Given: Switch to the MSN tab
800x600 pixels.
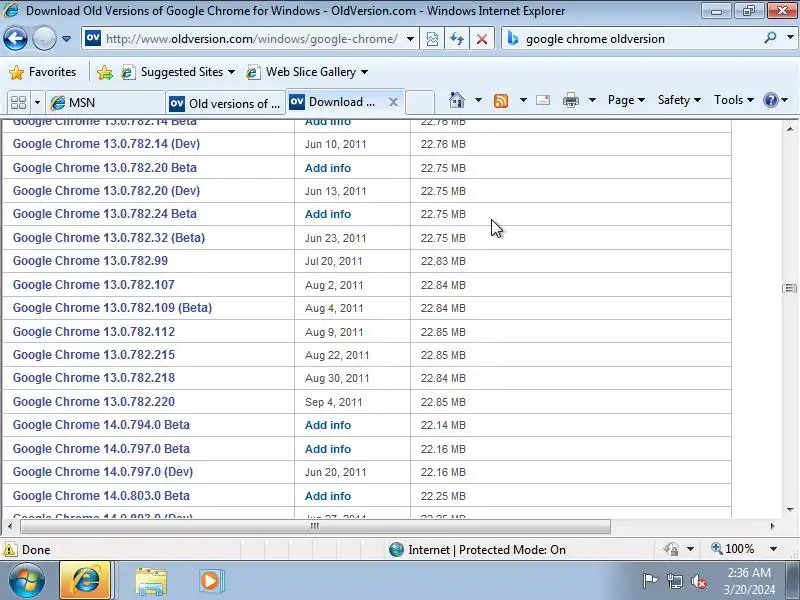Looking at the screenshot, I should click(x=105, y=103).
